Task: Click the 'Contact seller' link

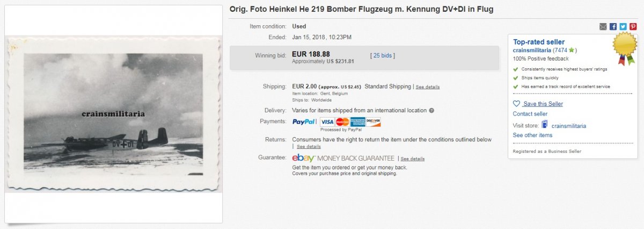Action: (530, 114)
